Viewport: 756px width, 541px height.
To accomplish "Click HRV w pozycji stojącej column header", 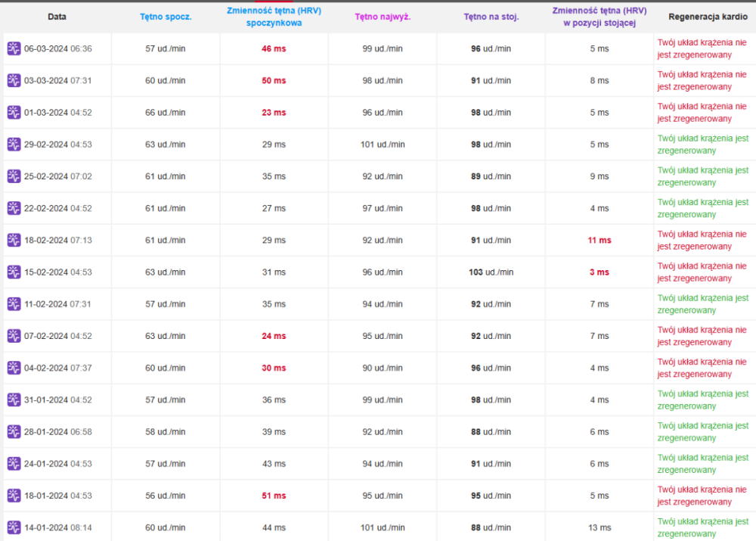I will click(x=600, y=17).
